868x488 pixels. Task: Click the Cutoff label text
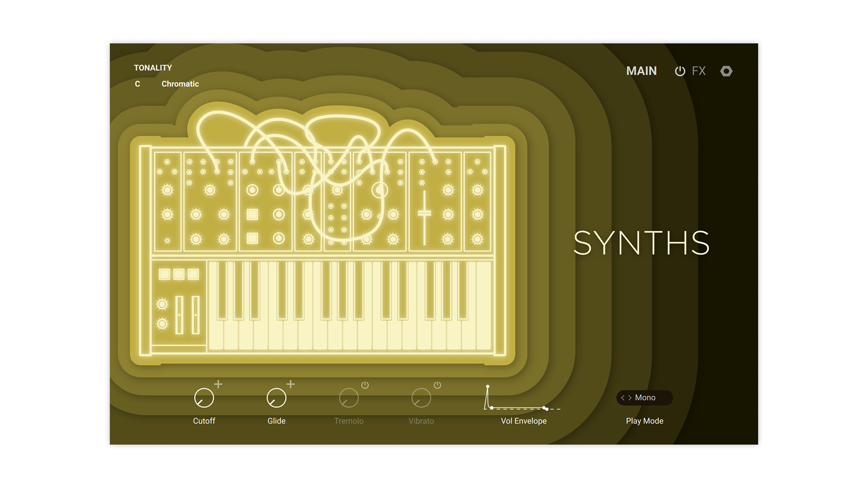point(204,421)
